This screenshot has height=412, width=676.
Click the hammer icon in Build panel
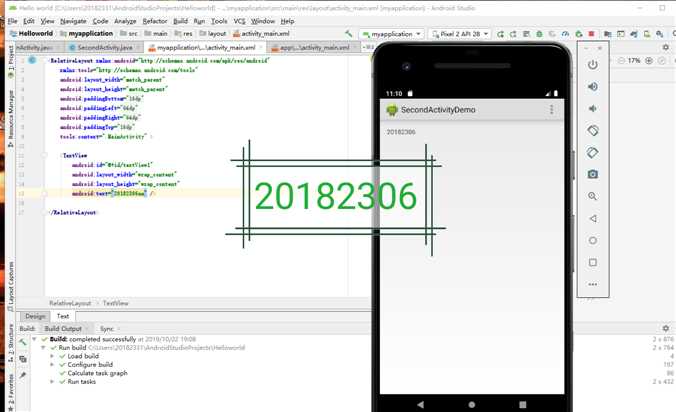[x=23, y=342]
